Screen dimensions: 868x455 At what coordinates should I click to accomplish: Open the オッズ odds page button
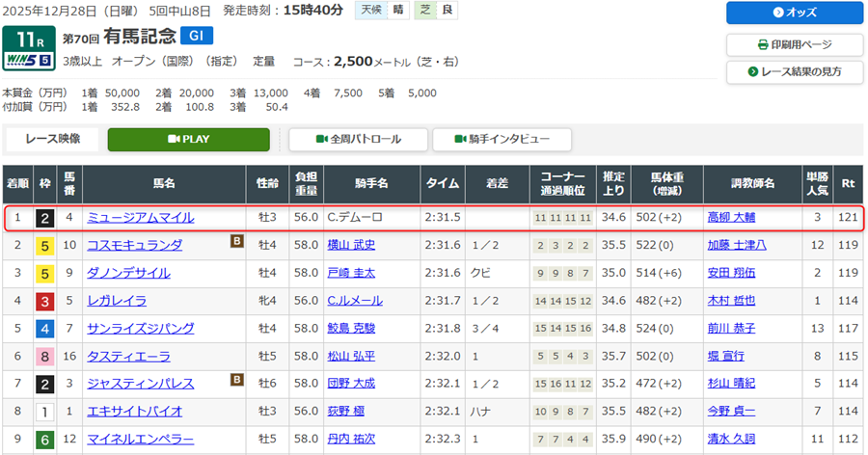click(795, 13)
